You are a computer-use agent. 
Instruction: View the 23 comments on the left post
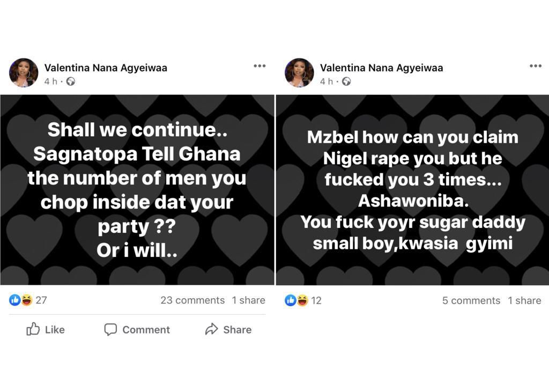[x=192, y=300]
